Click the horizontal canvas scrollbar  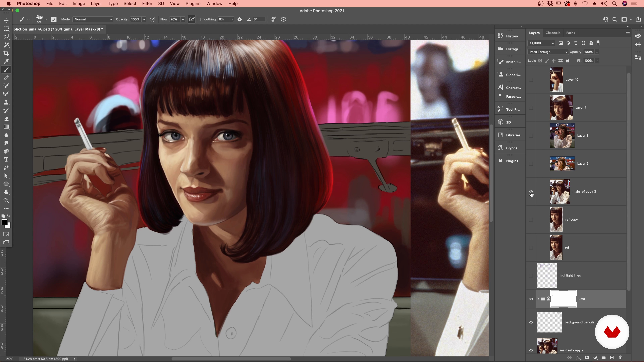(x=231, y=359)
